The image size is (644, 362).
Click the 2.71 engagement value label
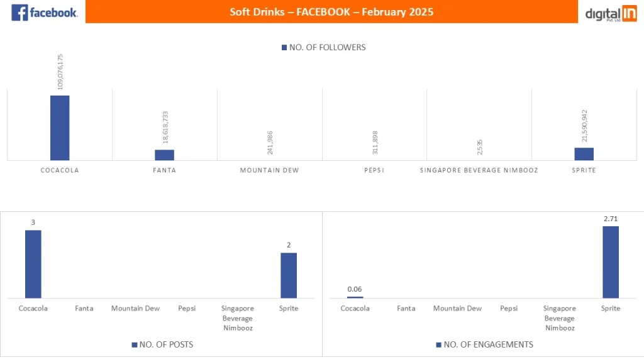[611, 218]
